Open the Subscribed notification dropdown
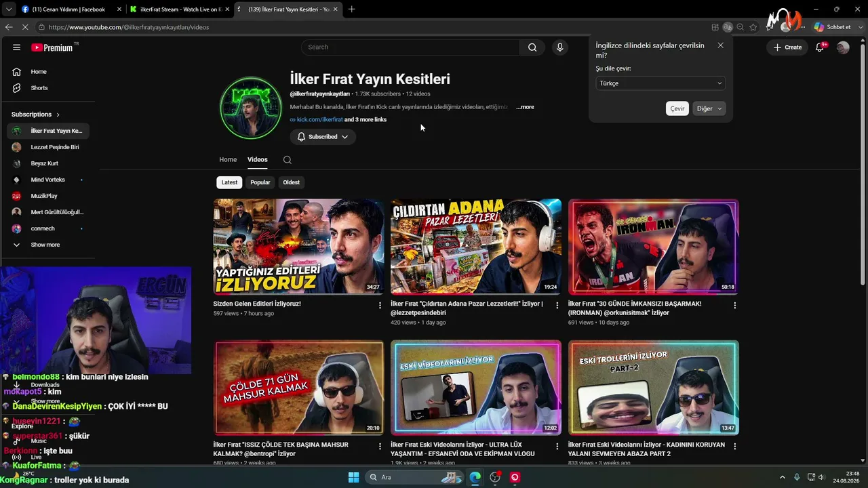Image resolution: width=868 pixels, height=488 pixels. pyautogui.click(x=323, y=137)
